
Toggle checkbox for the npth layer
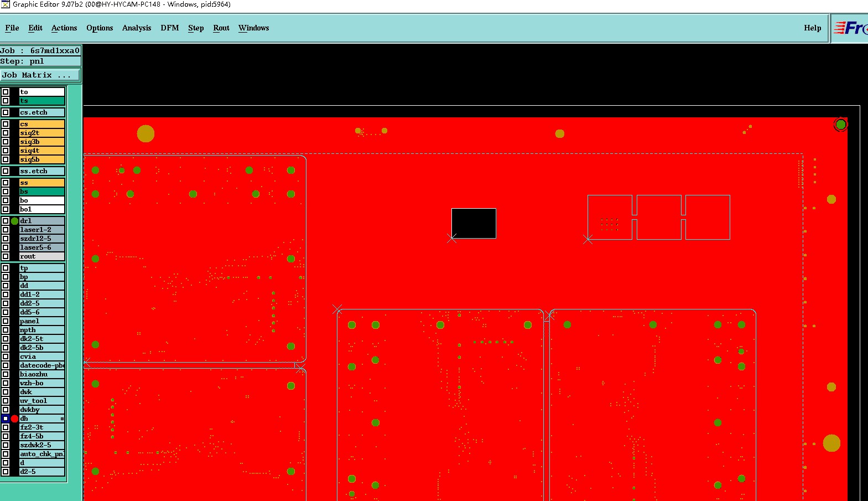click(x=6, y=330)
